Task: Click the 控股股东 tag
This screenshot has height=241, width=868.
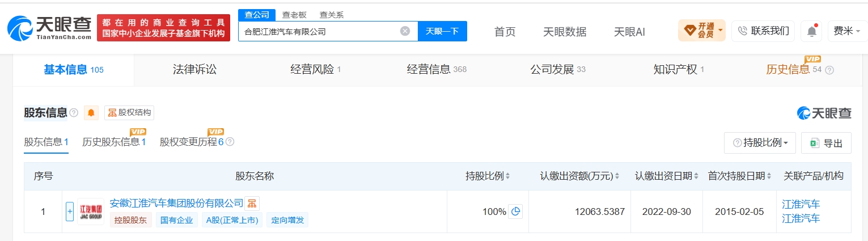Action: (131, 220)
